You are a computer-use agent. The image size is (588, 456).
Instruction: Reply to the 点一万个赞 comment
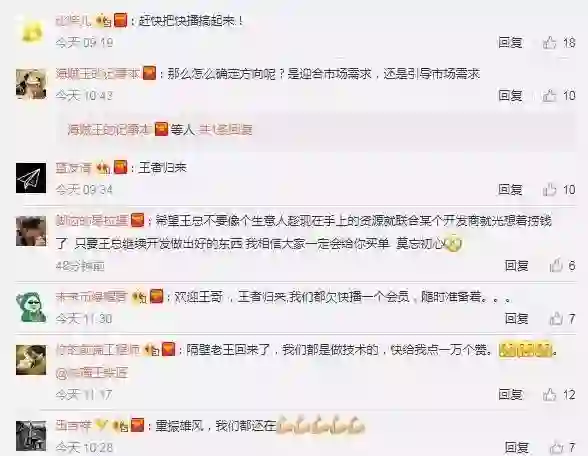[x=510, y=394]
